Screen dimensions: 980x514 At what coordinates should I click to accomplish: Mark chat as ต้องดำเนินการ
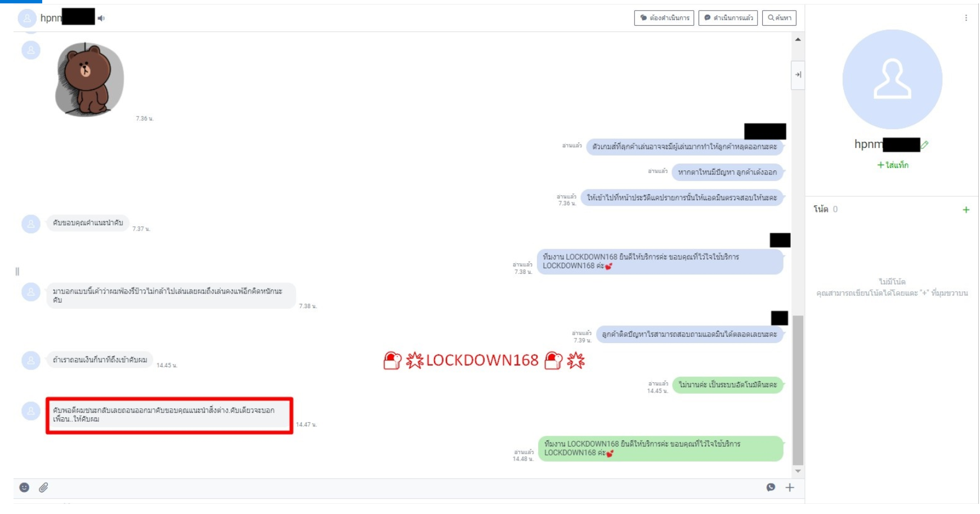664,18
